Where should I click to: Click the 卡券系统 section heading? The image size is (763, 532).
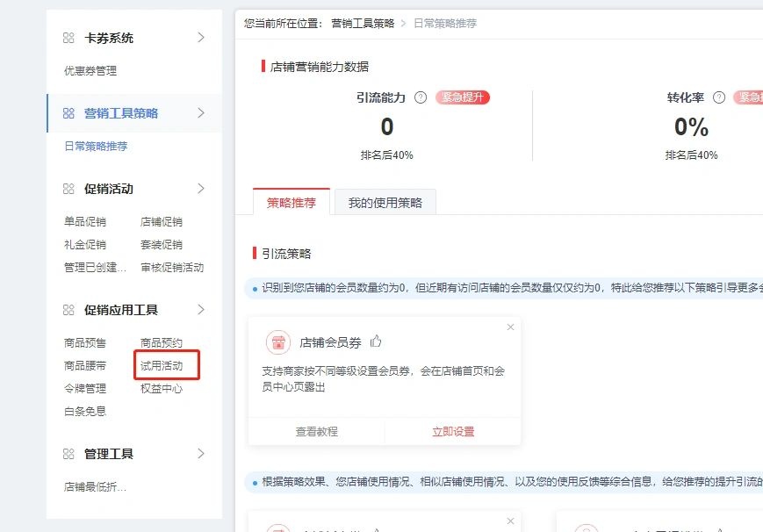tap(109, 38)
